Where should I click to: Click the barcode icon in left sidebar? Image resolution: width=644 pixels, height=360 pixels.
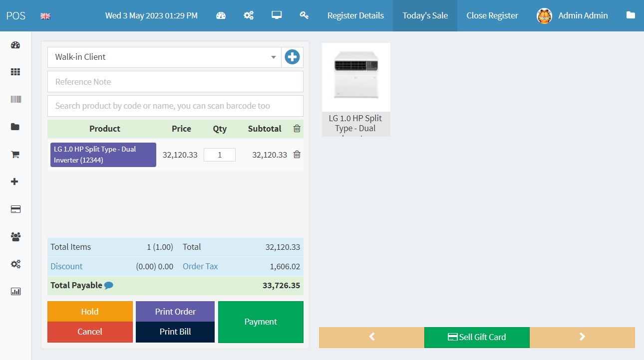(x=15, y=99)
